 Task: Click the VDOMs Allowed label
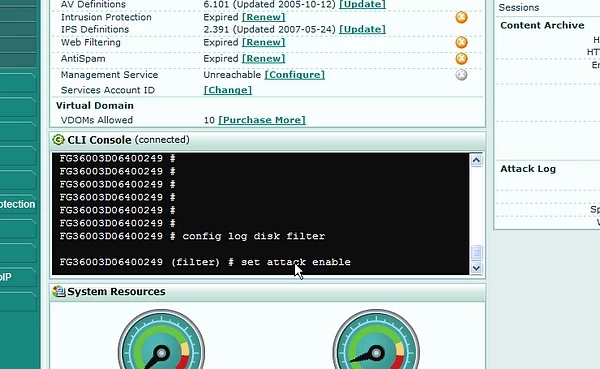[x=97, y=120]
